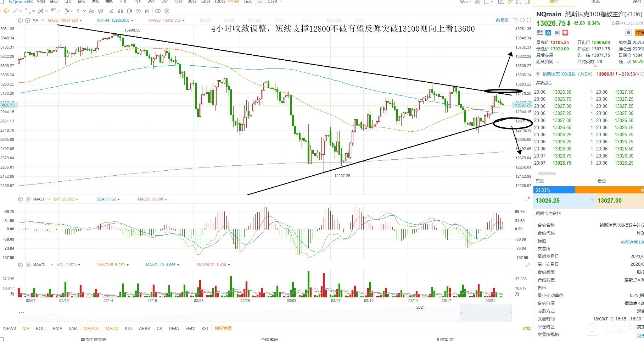Screen dimensions: 644x341
Task: Set a price alert with bell icon
Action: click(628, 33)
